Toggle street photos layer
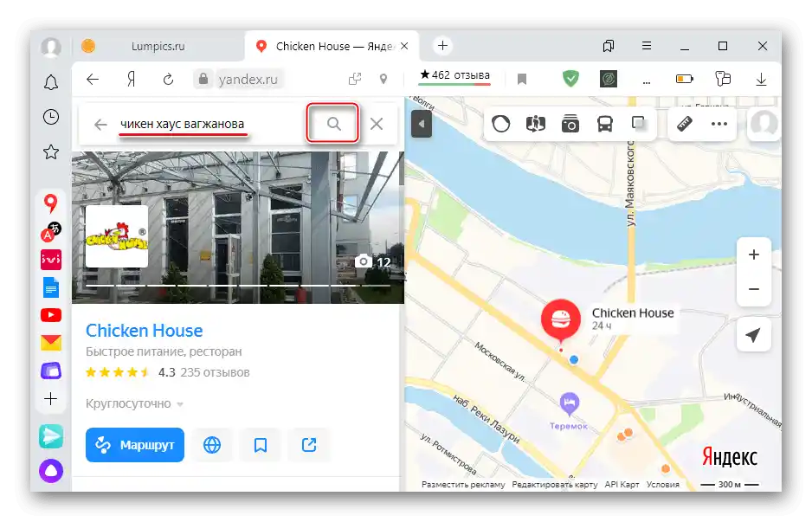 (x=570, y=124)
